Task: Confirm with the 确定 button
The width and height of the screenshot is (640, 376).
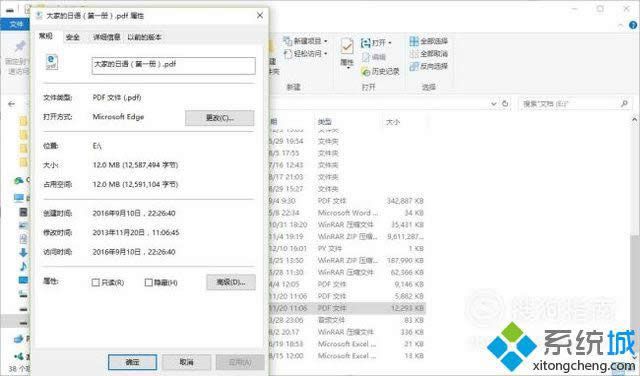Action: (132, 362)
